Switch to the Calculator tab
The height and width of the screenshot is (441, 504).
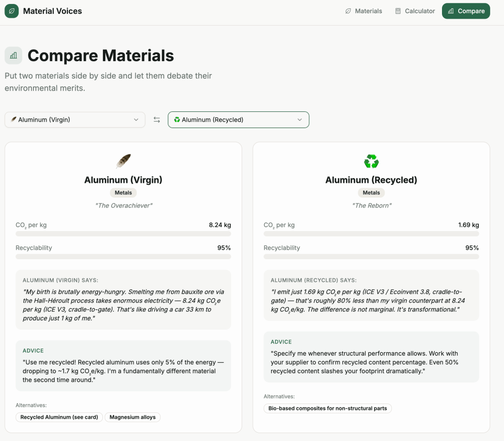pos(415,11)
